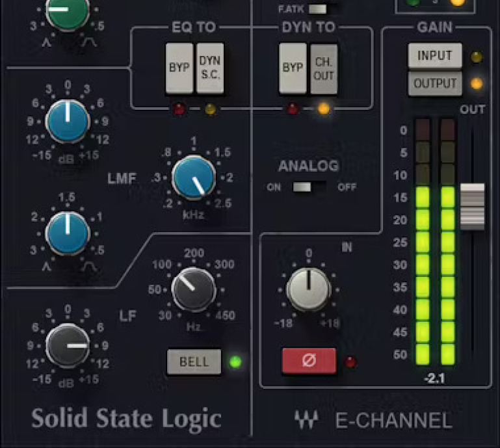Click the input trim IN knob
The image size is (500, 448).
pos(309,288)
